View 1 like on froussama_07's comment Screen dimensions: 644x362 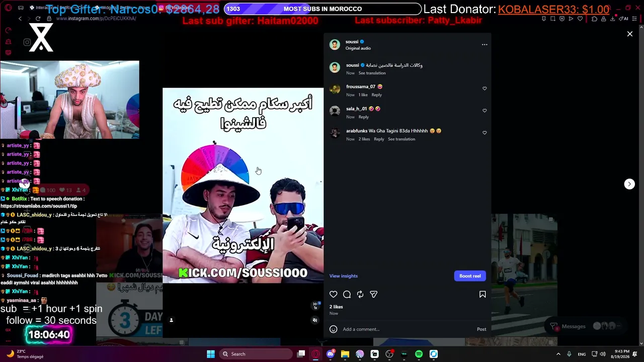(x=363, y=95)
